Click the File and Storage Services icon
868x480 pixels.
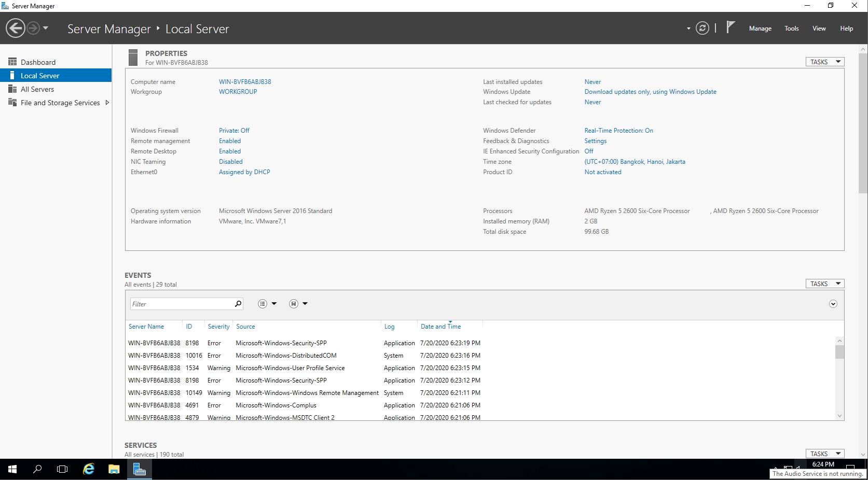12,102
